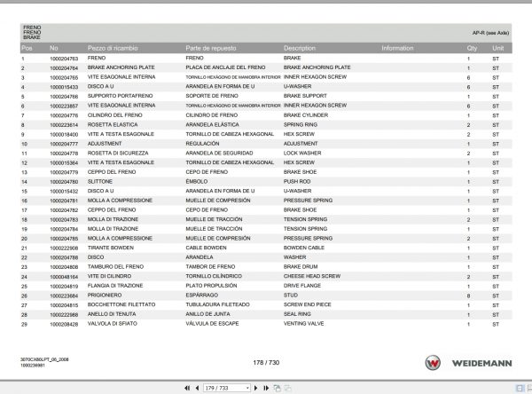This screenshot has width=532, height=394.
Task: Click the 'Qty' column header
Action: 472,48
